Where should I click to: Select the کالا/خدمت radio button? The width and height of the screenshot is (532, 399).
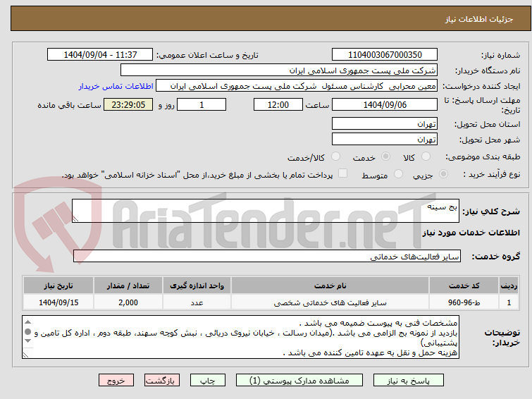point(335,156)
